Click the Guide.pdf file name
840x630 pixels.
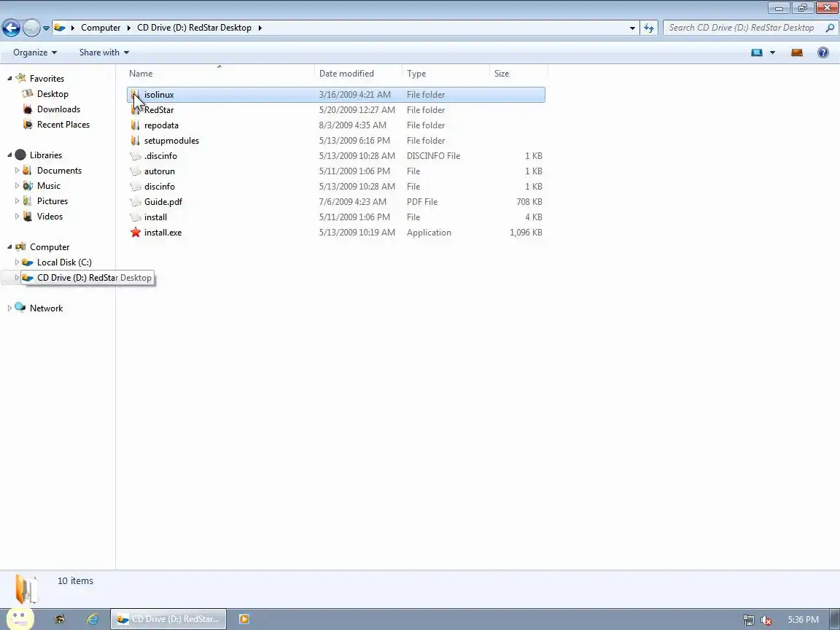point(163,202)
